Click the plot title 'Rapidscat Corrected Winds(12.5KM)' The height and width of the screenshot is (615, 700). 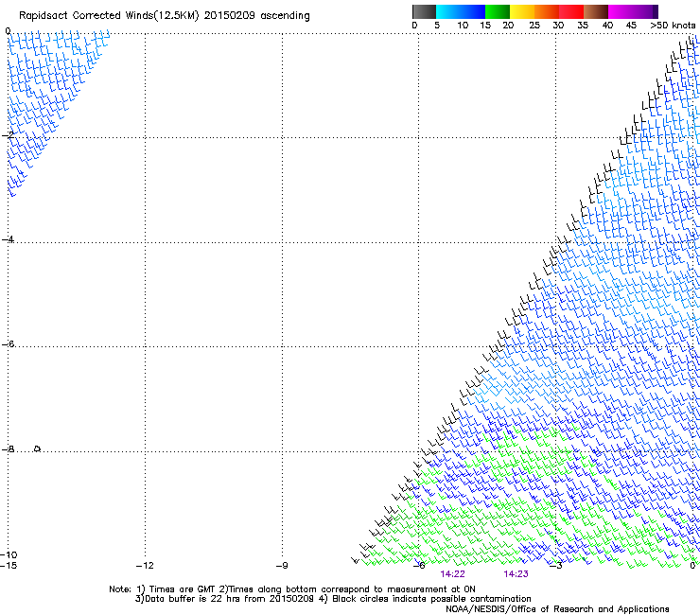(109, 16)
